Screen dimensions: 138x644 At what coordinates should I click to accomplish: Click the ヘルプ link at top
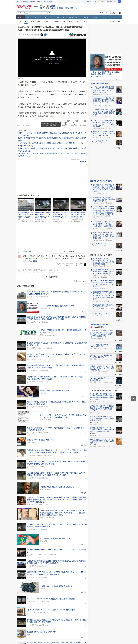click(94, 2)
